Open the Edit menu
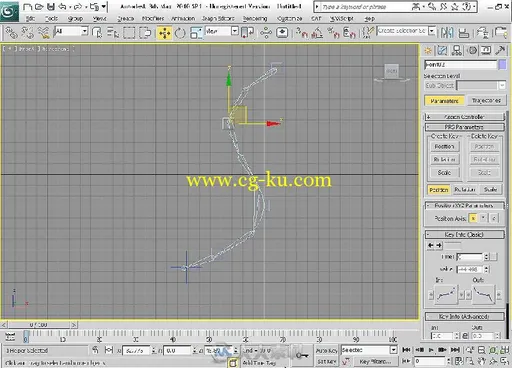 coord(30,19)
